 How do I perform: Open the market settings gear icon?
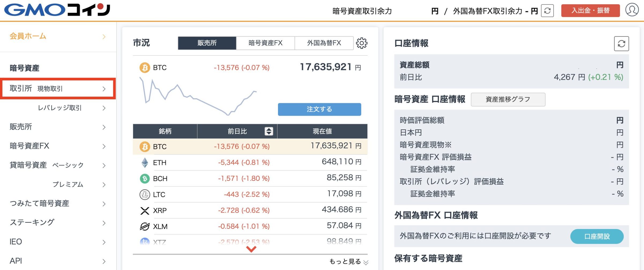tap(362, 43)
